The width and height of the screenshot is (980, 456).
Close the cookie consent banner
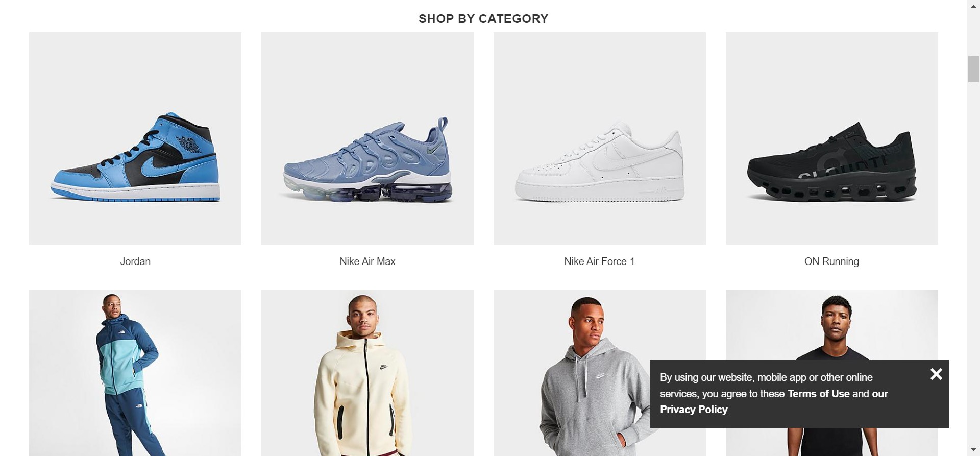936,374
